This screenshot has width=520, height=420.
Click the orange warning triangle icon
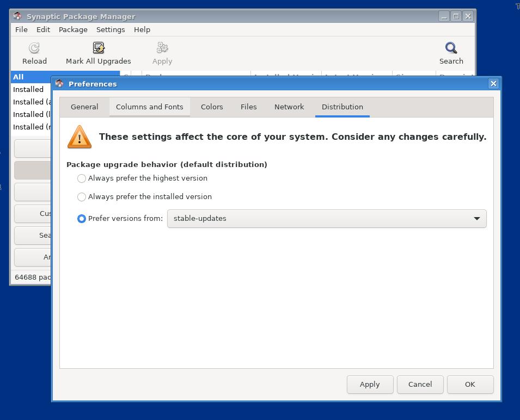click(79, 137)
